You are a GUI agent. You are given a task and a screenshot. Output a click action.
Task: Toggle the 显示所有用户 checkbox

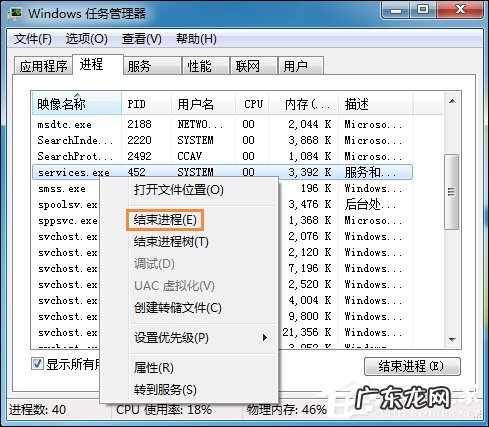click(37, 364)
